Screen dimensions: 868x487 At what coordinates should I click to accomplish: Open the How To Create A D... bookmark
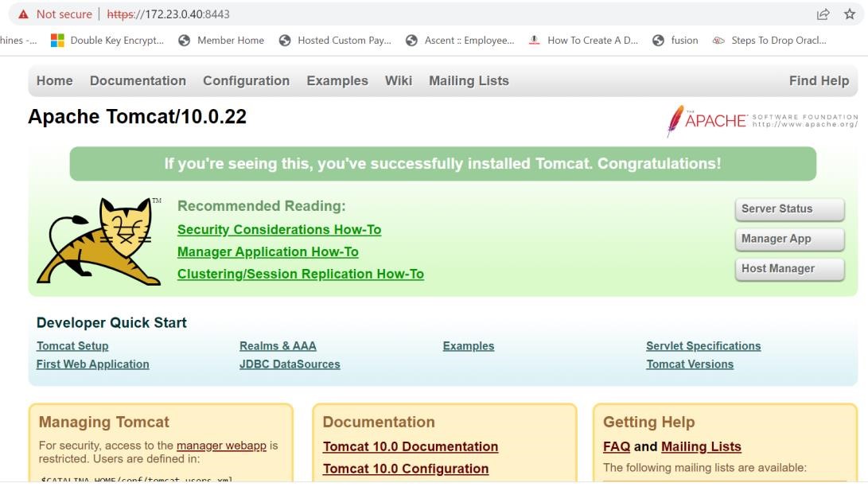583,41
